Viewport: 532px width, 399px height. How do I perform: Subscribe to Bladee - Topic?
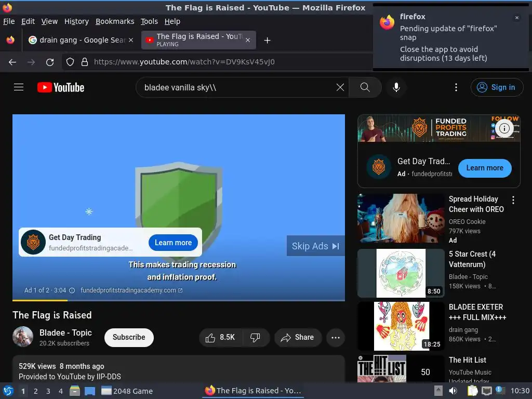click(x=129, y=337)
